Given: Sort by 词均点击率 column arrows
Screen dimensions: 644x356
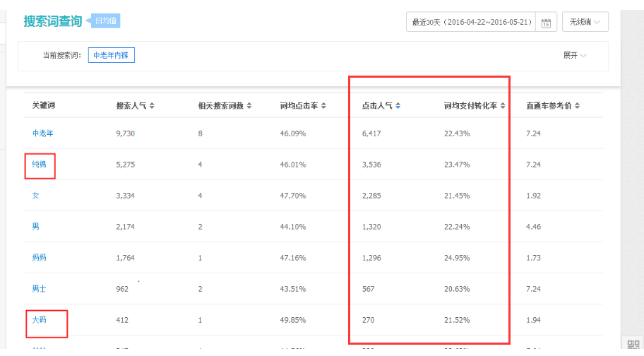Looking at the screenshot, I should [x=323, y=105].
